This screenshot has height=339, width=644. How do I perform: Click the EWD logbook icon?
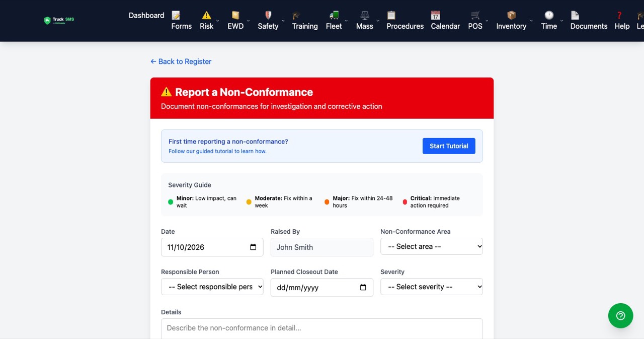coord(235,16)
